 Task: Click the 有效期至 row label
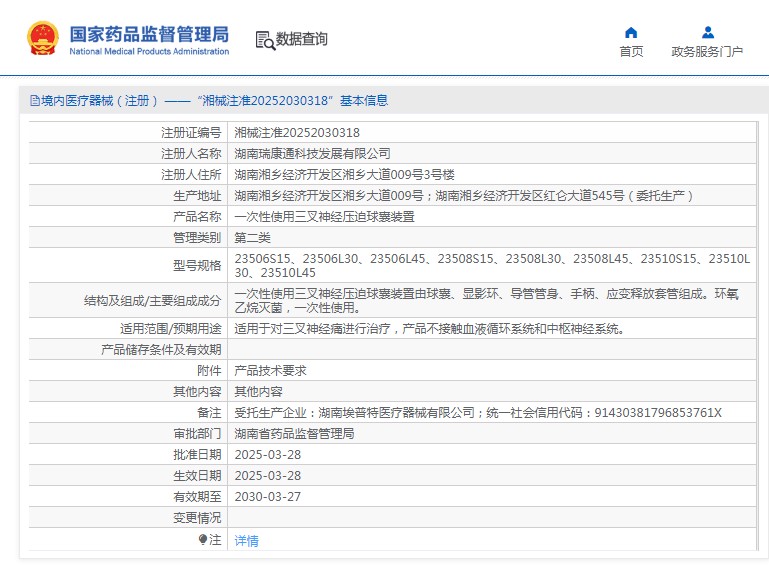click(197, 497)
